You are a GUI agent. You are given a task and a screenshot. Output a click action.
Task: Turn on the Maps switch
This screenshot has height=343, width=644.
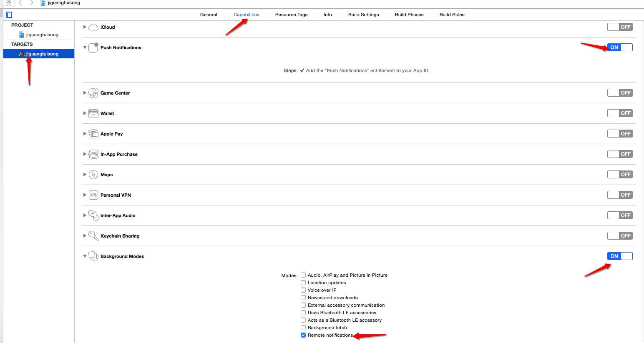click(620, 175)
